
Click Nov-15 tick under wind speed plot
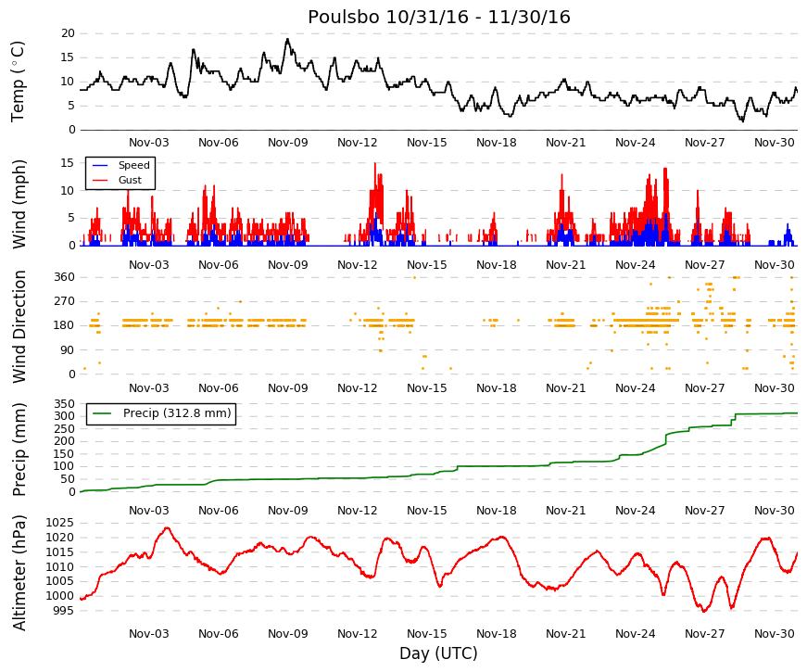click(x=426, y=265)
